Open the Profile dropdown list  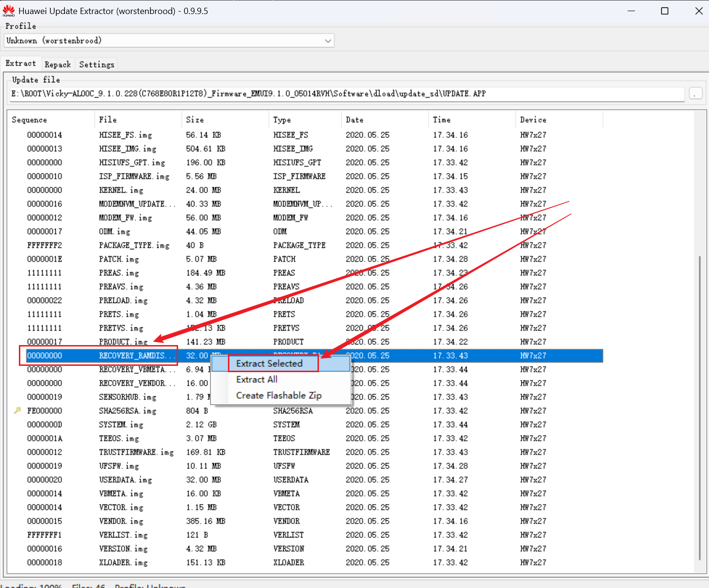[x=328, y=41]
